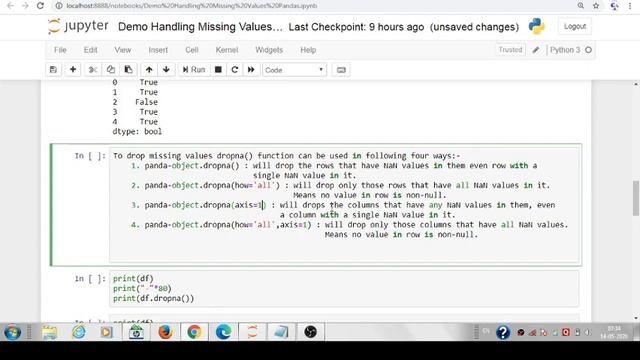Copy selected cells icon
Image resolution: width=640 pixels, height=360 pixels.
[x=111, y=70]
